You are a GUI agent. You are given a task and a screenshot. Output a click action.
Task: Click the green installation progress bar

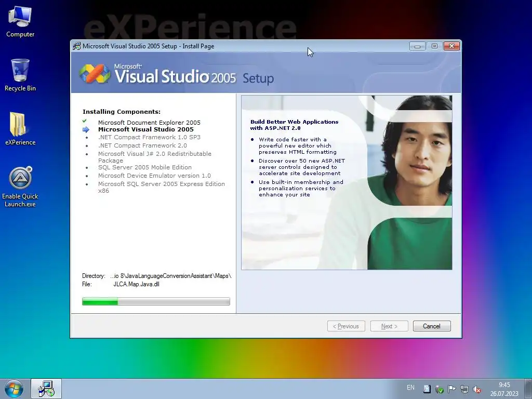pyautogui.click(x=156, y=301)
